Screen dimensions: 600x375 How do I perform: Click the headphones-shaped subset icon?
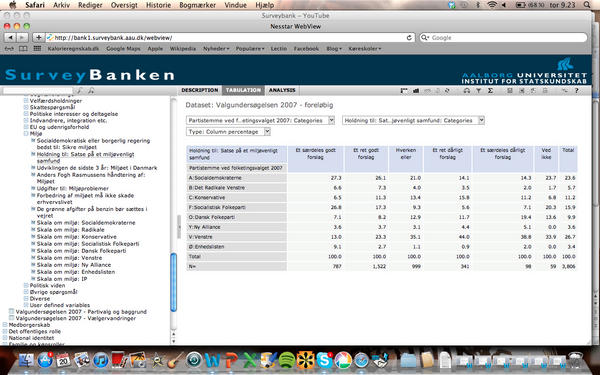[466, 91]
